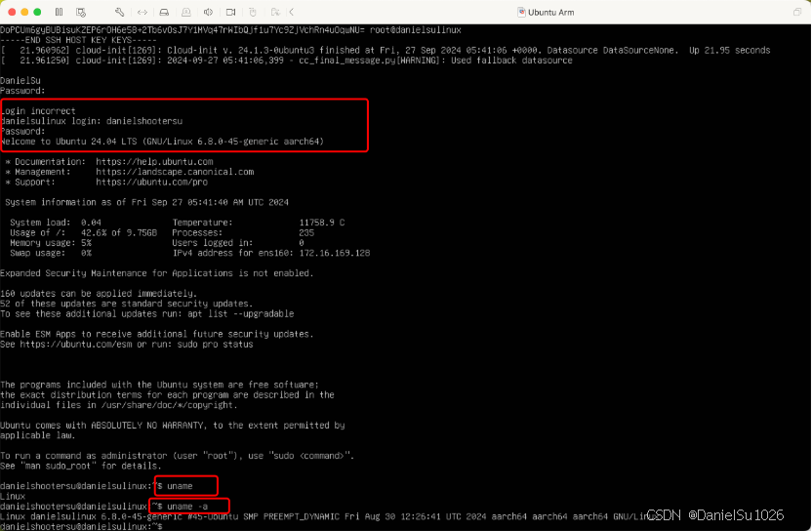This screenshot has width=812, height=531.
Task: Close the Ubuntu Arm window
Action: [12, 12]
